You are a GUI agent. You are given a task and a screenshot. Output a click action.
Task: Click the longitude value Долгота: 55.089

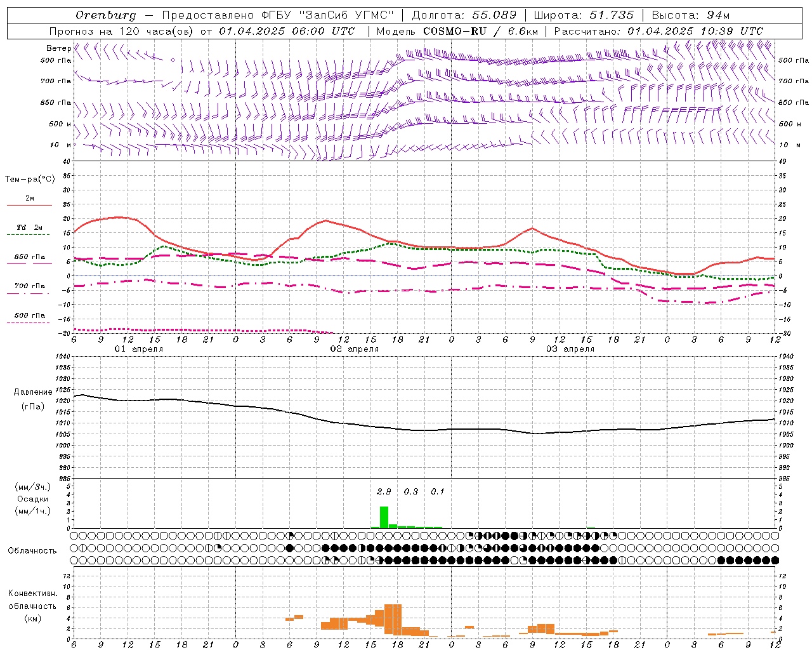point(464,15)
